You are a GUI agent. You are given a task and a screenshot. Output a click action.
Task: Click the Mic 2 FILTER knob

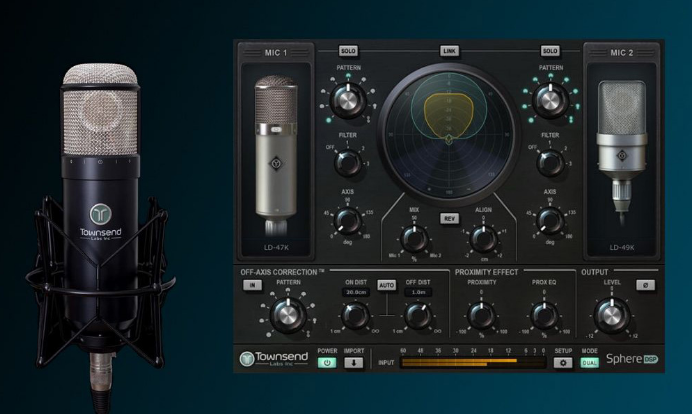point(550,163)
